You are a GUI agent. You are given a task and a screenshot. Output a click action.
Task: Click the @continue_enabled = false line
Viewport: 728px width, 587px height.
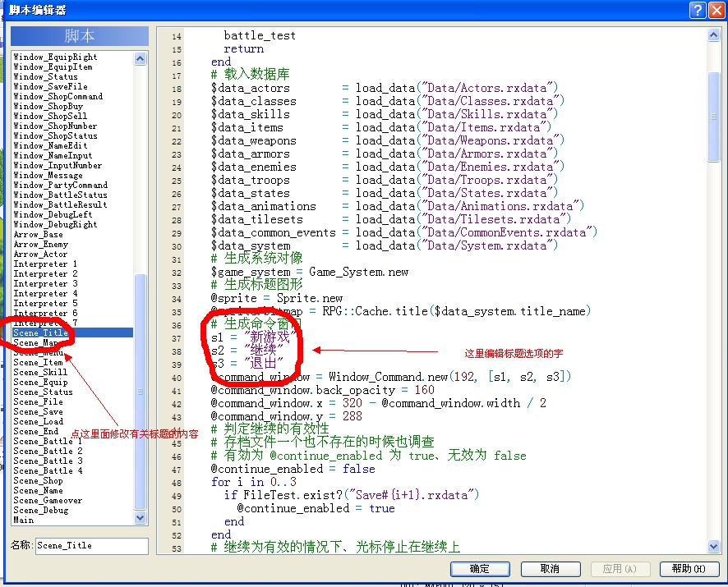point(293,469)
